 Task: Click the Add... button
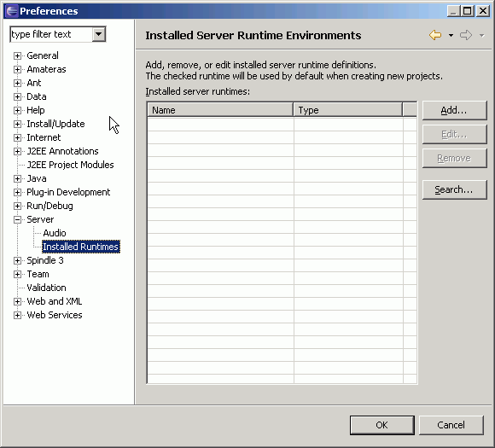pyautogui.click(x=454, y=110)
